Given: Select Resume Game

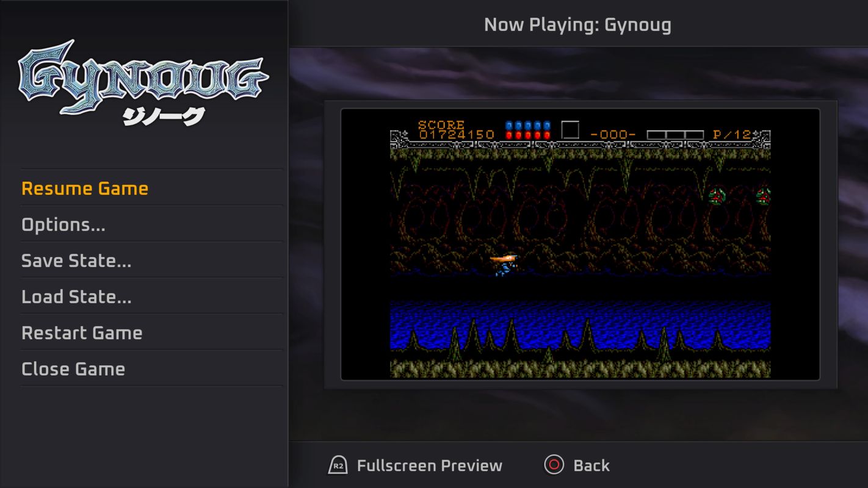Looking at the screenshot, I should [x=151, y=188].
